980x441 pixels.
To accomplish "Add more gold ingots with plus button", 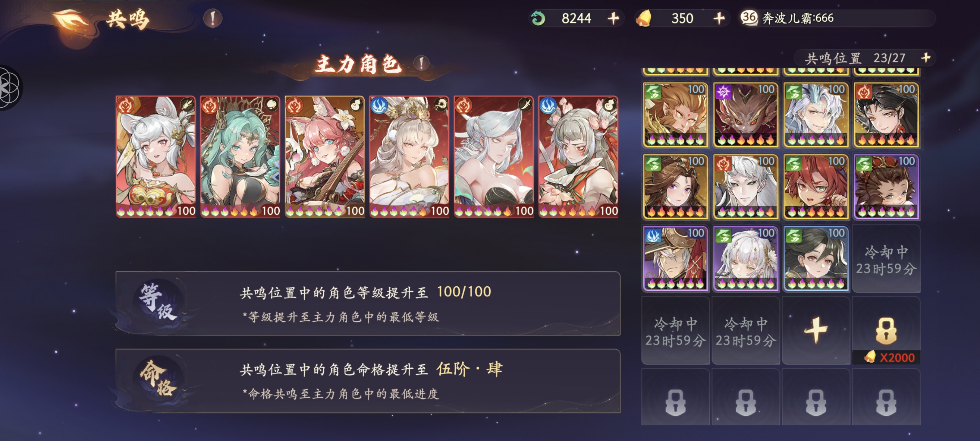I will tap(719, 18).
